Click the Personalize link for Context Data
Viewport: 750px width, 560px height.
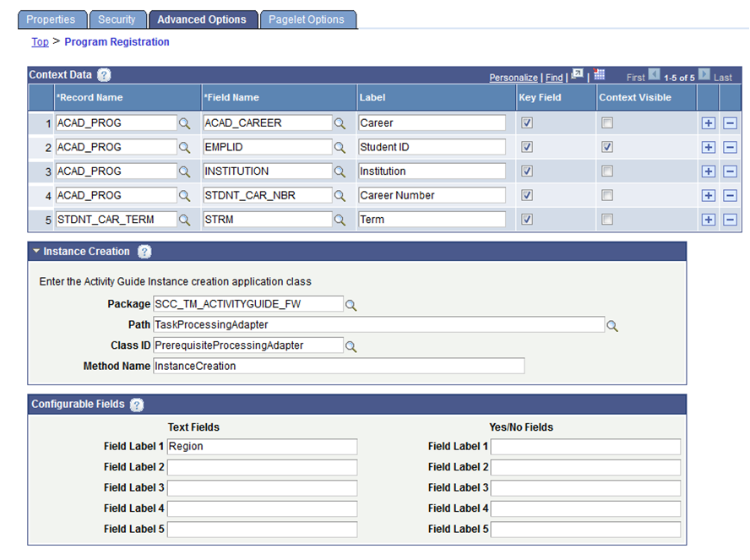514,77
